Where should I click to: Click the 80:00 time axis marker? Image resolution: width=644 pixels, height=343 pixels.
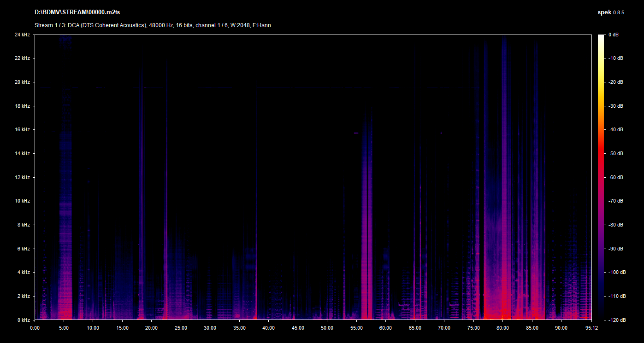tap(503, 328)
